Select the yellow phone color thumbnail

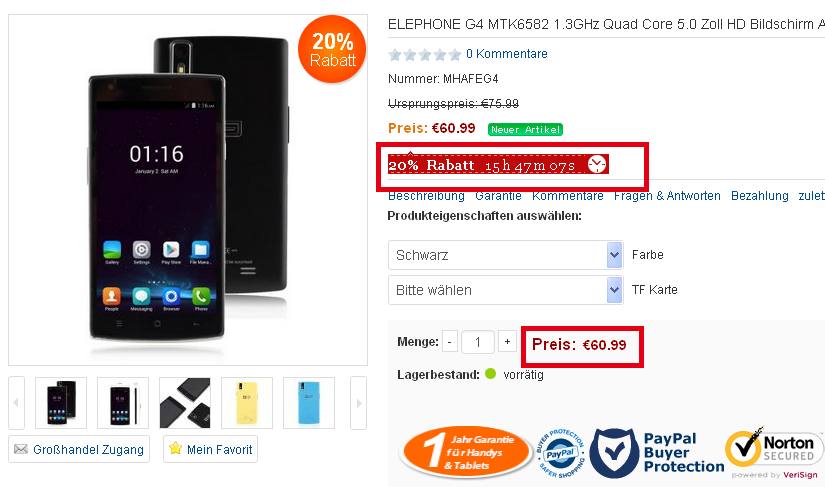[x=247, y=403]
